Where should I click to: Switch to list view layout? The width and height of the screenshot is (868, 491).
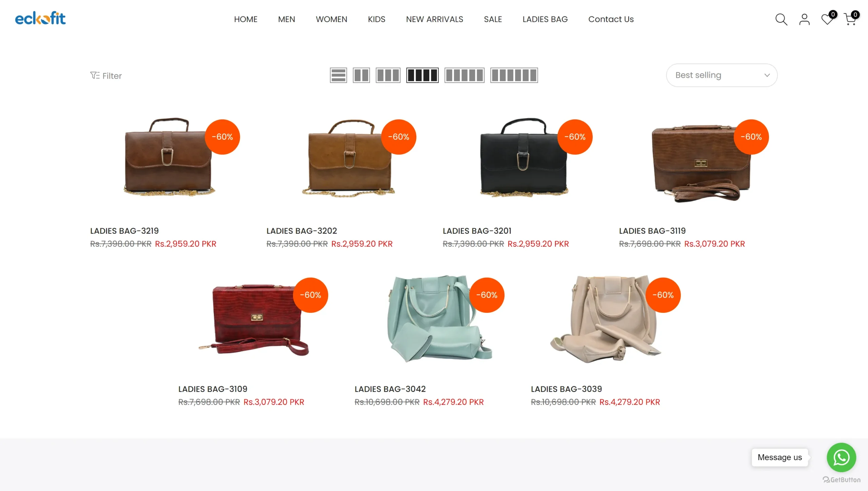(x=338, y=75)
